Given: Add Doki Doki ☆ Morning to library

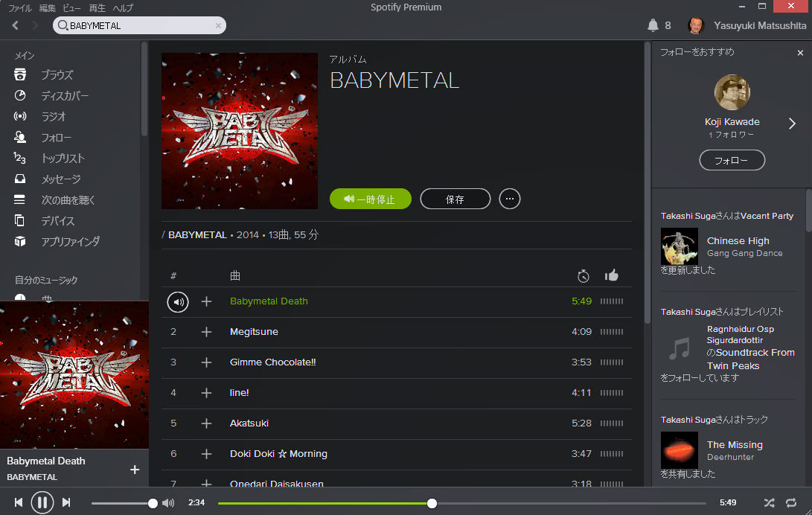Looking at the screenshot, I should click(x=206, y=454).
